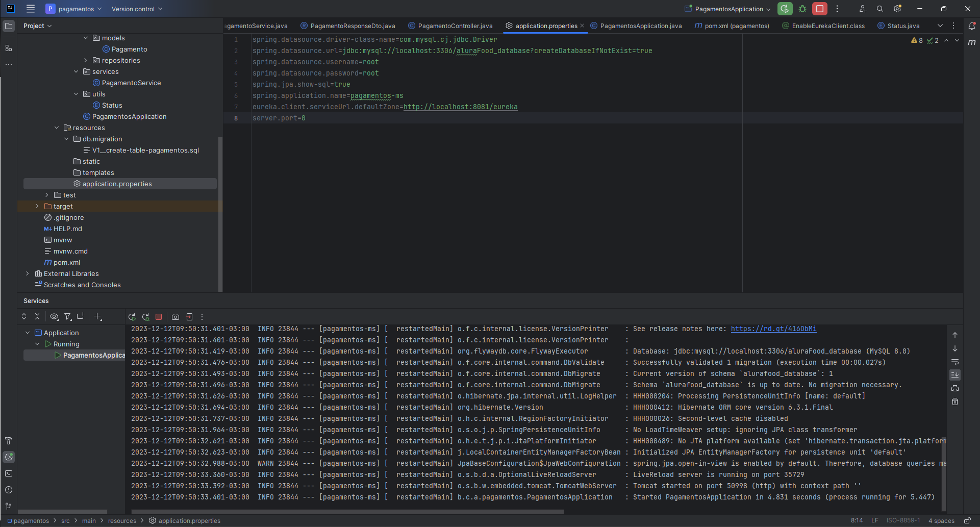This screenshot has width=980, height=527.
Task: Open the pagamentos project dropdown
Action: point(74,9)
